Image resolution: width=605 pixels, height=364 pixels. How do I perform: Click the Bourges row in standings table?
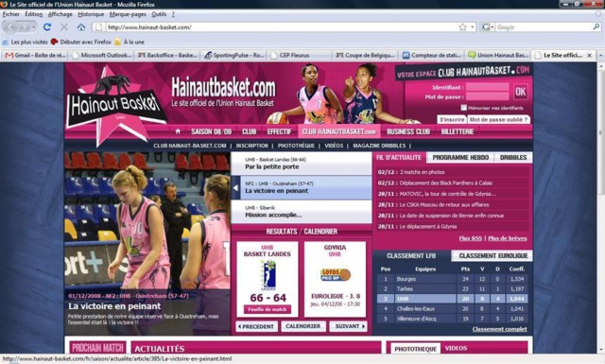(x=453, y=279)
